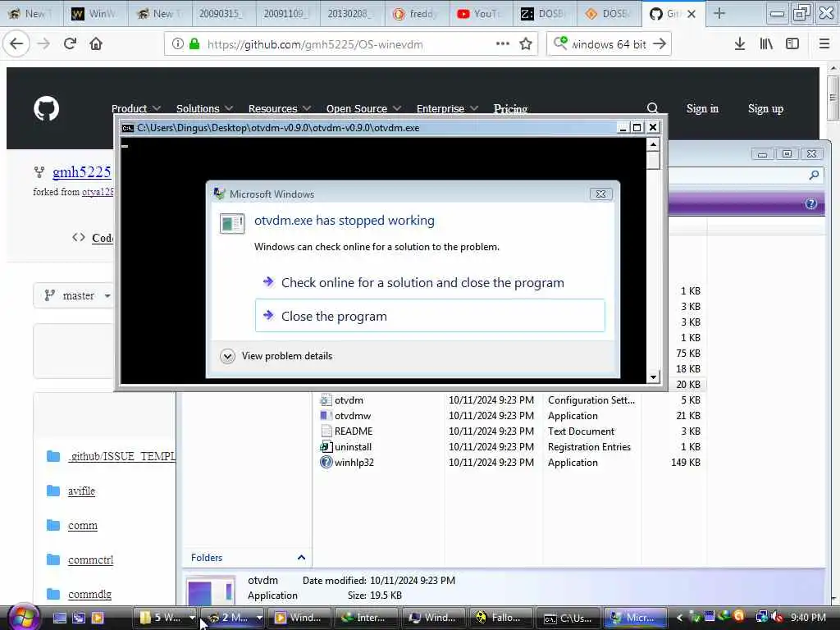840x630 pixels.
Task: Click the Show Desktop quick launch icon
Action: pyautogui.click(x=59, y=618)
